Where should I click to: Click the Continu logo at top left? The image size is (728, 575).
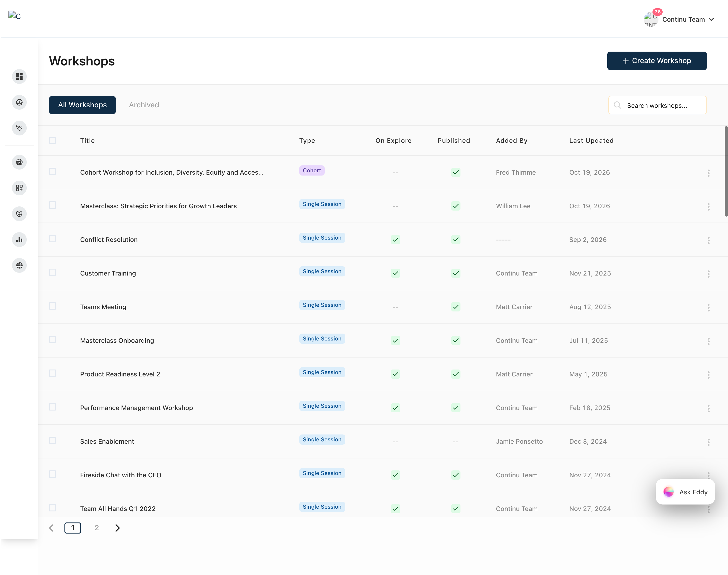(15, 15)
